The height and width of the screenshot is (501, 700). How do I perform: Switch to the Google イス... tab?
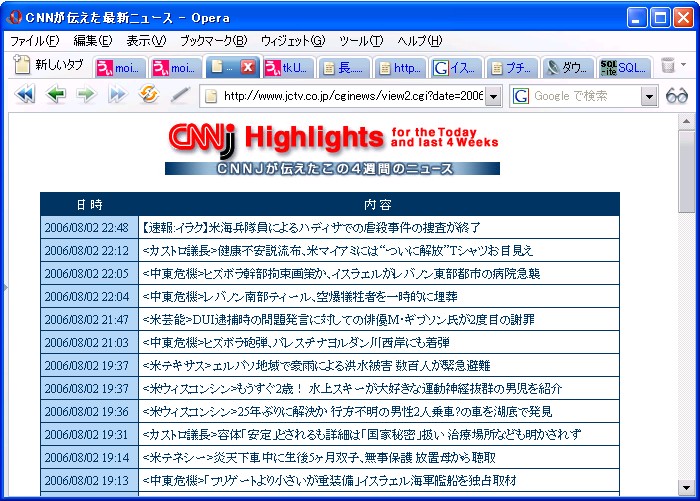[456, 68]
